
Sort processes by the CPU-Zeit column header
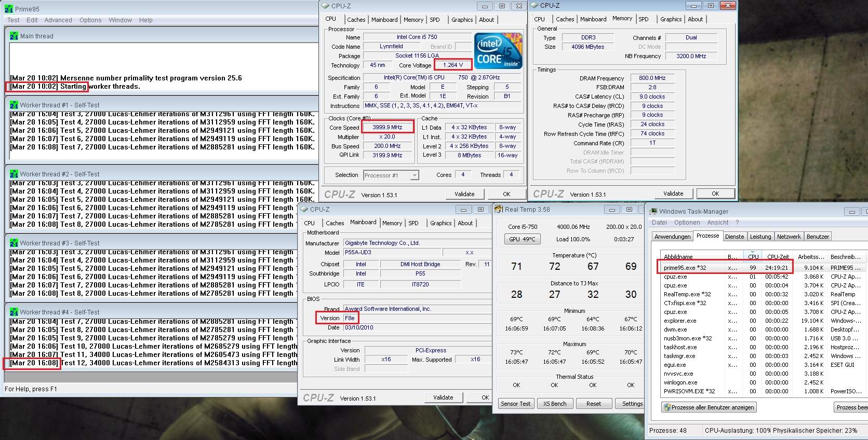coord(778,257)
